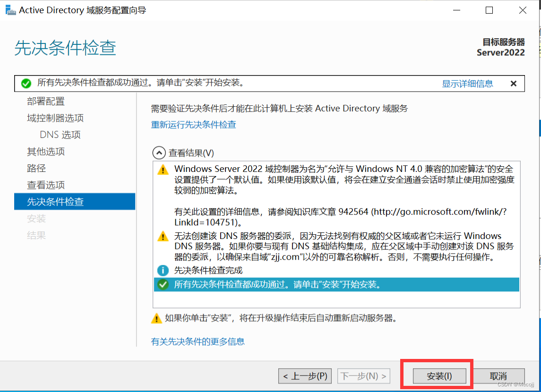Click the zjj.com DNS delegation warning text
This screenshot has height=392, width=541.
click(x=344, y=247)
